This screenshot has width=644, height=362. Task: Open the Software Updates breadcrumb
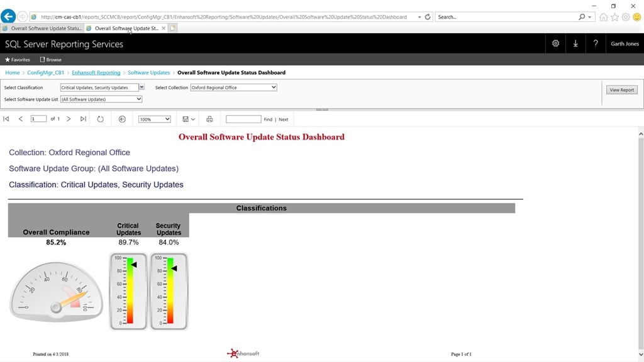pos(148,73)
